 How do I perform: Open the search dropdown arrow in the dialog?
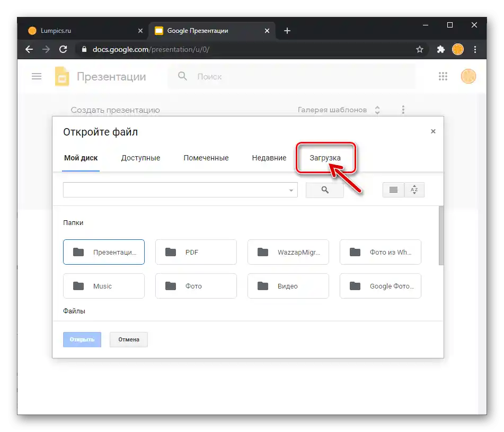pyautogui.click(x=290, y=190)
